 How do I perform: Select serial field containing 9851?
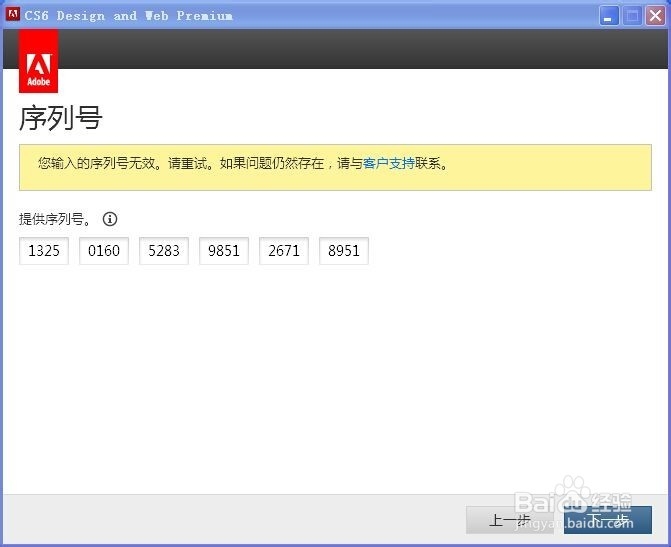tap(224, 251)
